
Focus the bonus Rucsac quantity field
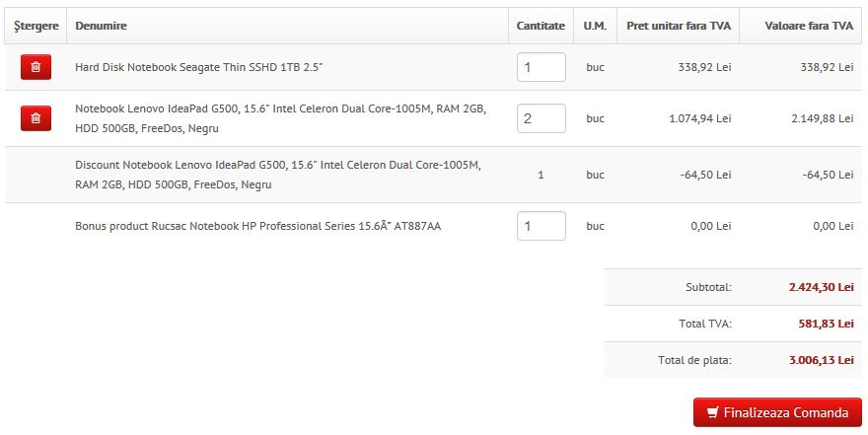[541, 226]
